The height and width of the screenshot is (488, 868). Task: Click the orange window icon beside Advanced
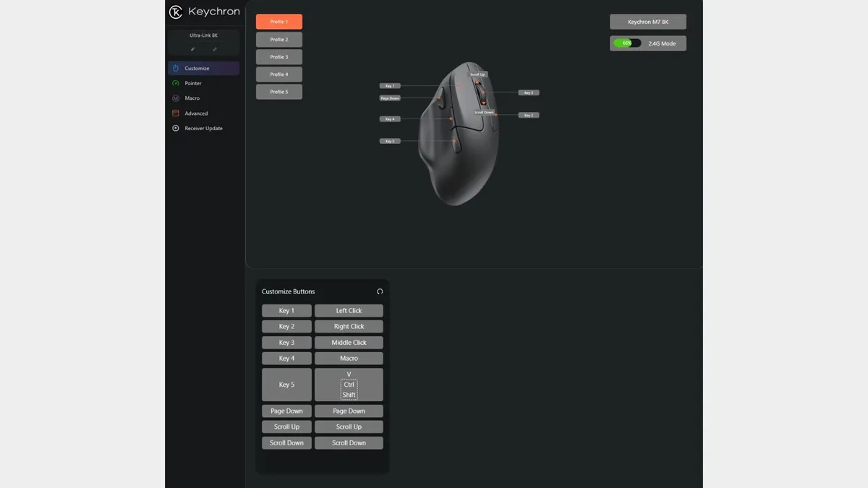(x=176, y=114)
